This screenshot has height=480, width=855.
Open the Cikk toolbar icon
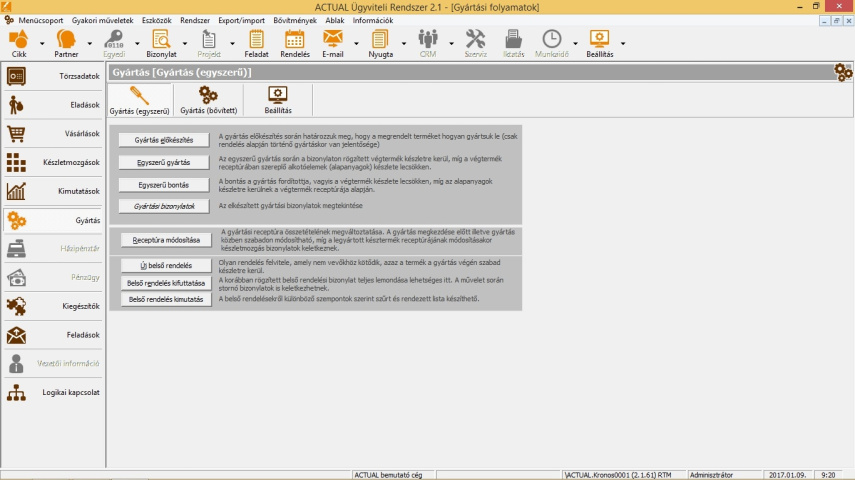(x=19, y=40)
